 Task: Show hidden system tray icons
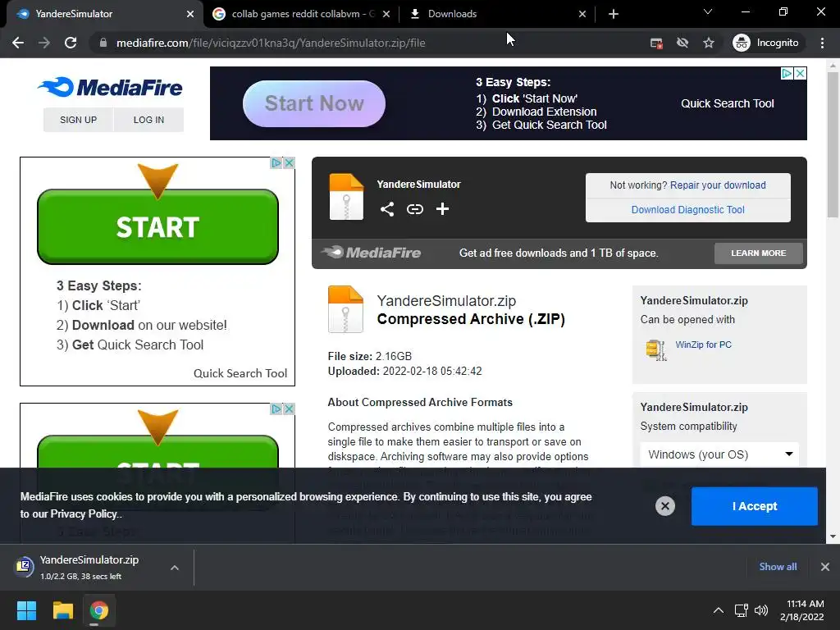[719, 610]
